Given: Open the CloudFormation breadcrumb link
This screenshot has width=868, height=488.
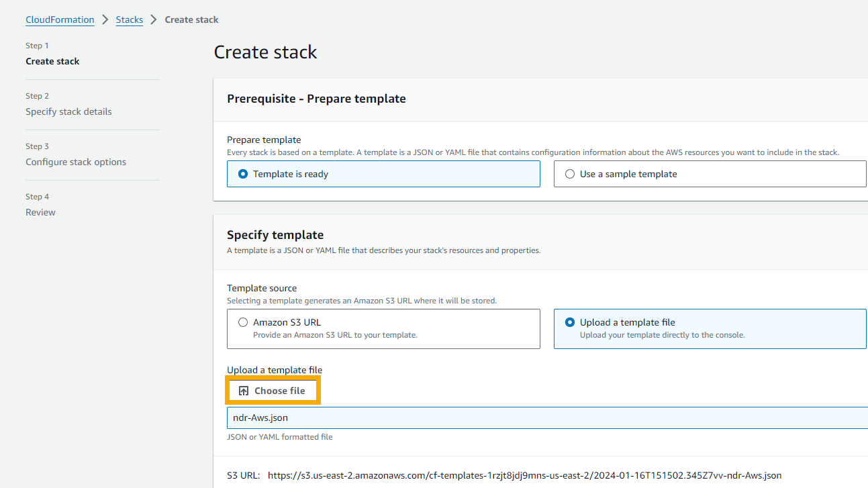Looking at the screenshot, I should [60, 19].
